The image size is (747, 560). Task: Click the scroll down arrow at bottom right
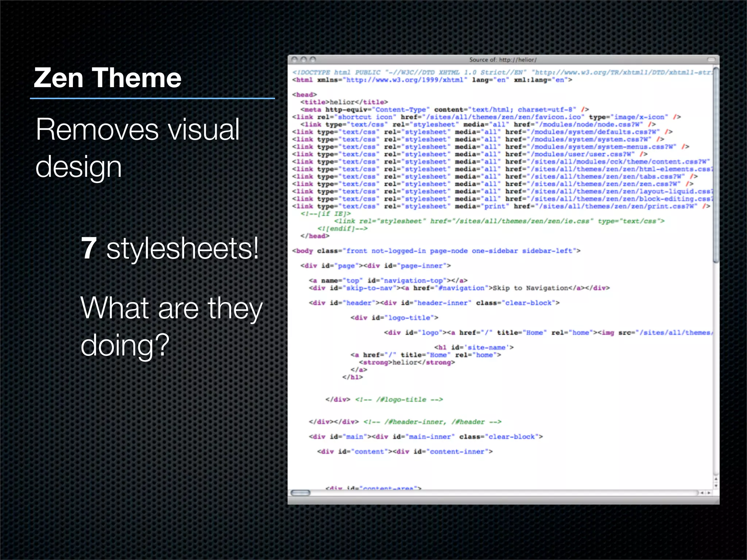[x=716, y=485]
